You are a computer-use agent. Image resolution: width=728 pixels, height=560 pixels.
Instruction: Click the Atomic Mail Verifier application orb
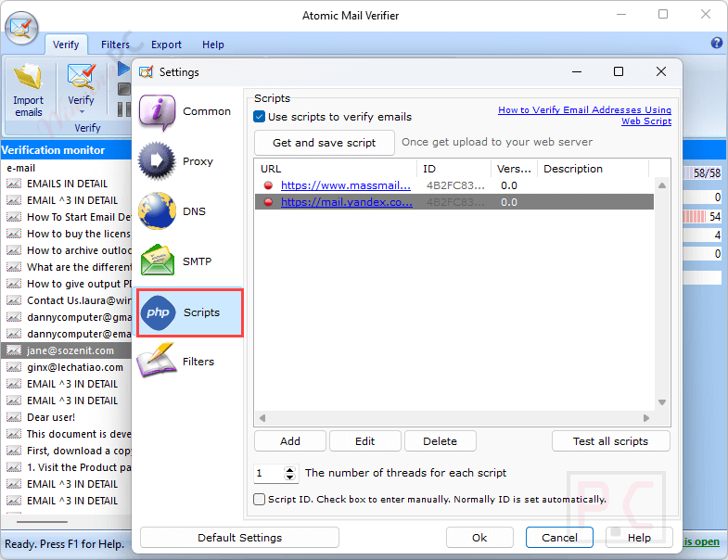pos(21,28)
